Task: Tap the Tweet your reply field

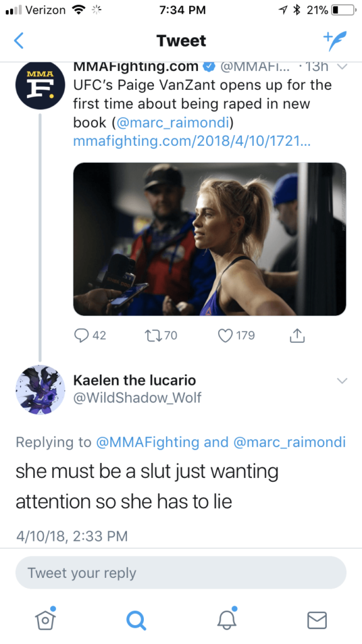Action: tap(181, 573)
